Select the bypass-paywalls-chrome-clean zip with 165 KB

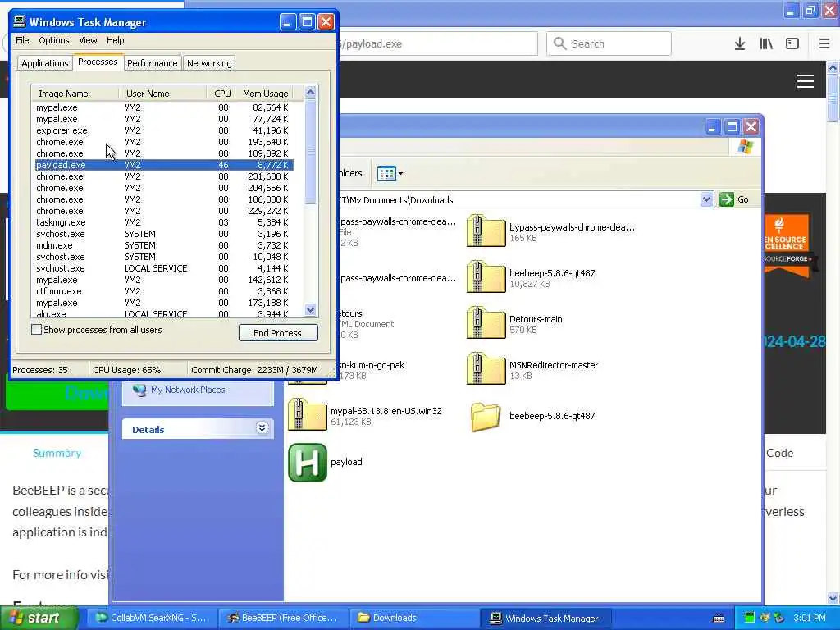[486, 231]
